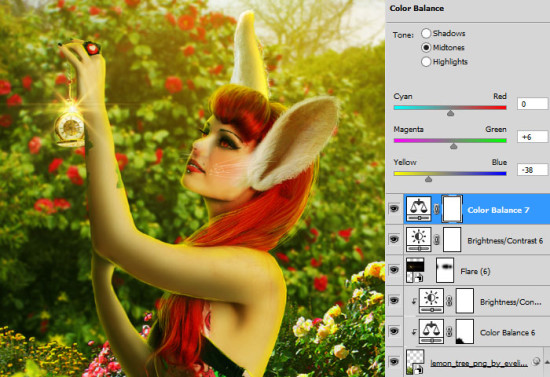Select the Color Balance 6 scales icon

tap(431, 331)
